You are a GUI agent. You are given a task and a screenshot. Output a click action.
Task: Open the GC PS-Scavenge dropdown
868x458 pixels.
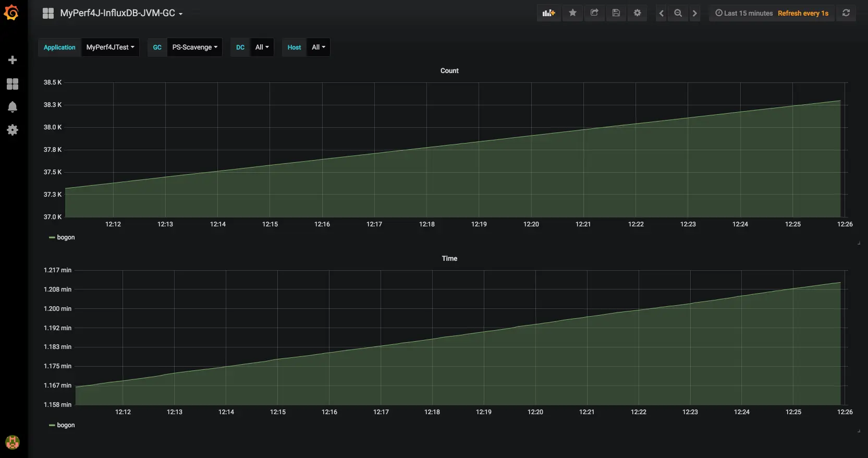[x=195, y=47]
